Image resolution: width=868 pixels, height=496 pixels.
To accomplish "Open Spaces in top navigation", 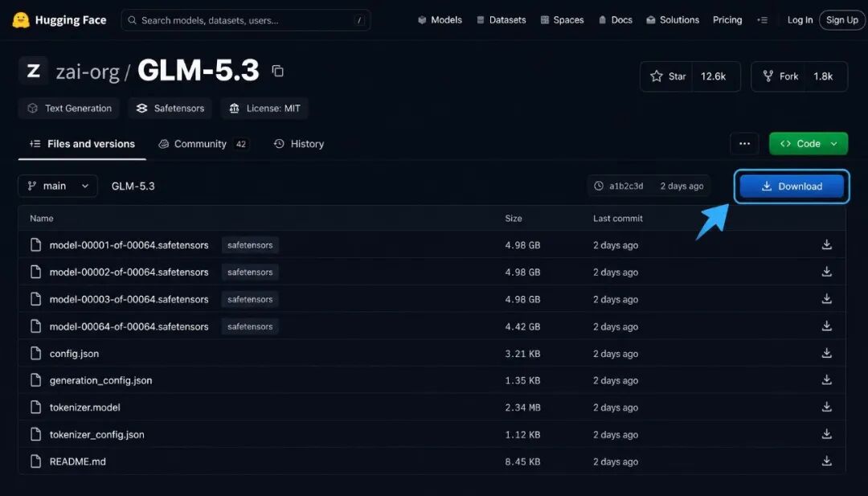I will pos(562,20).
